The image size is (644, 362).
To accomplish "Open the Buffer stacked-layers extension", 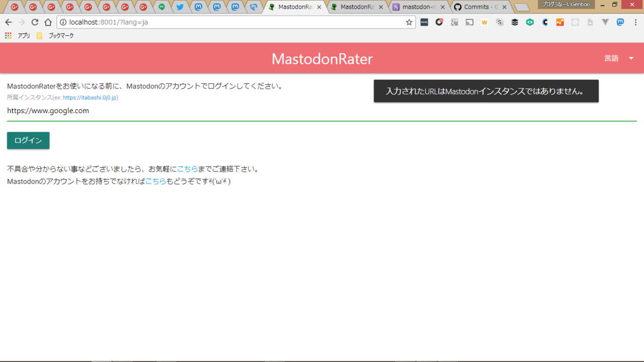I will (x=515, y=22).
